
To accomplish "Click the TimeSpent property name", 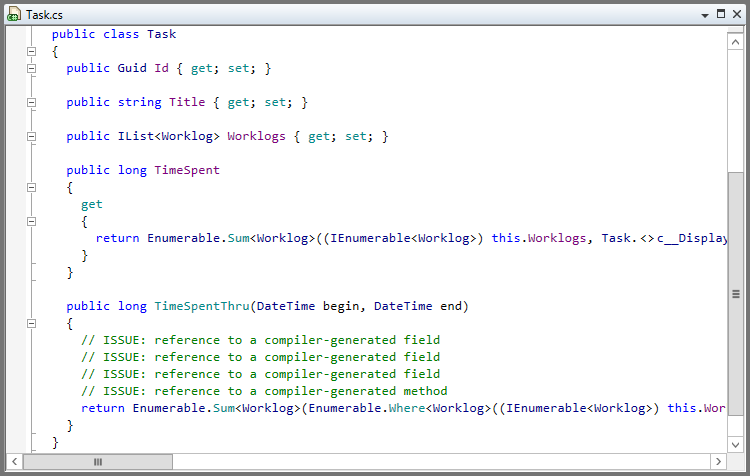I will pos(187,170).
